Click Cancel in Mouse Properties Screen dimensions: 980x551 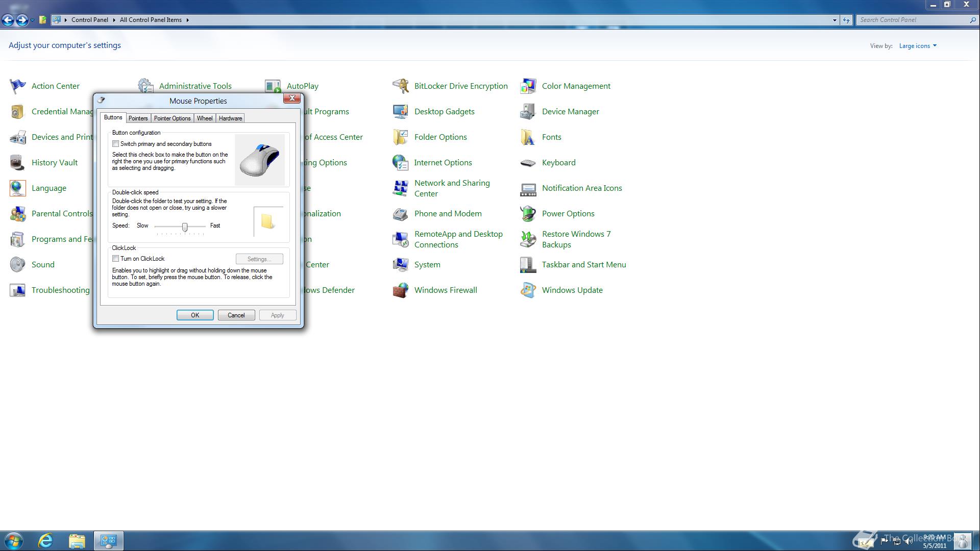[236, 315]
